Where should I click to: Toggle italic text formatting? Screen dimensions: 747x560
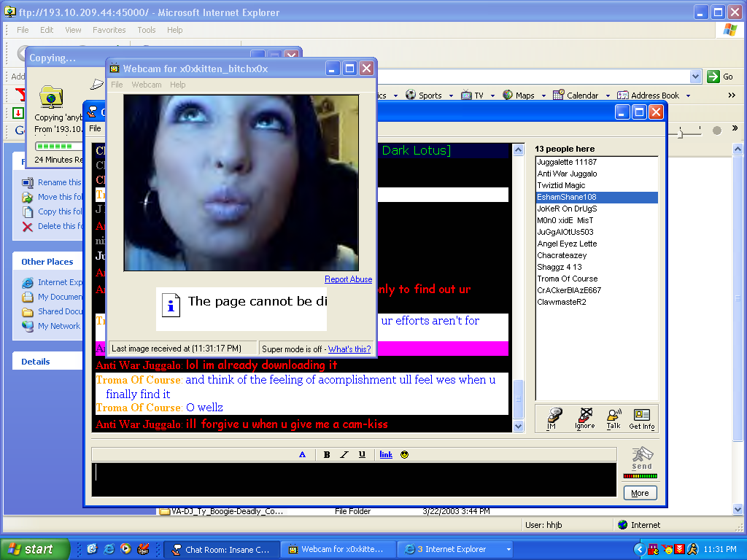[344, 455]
